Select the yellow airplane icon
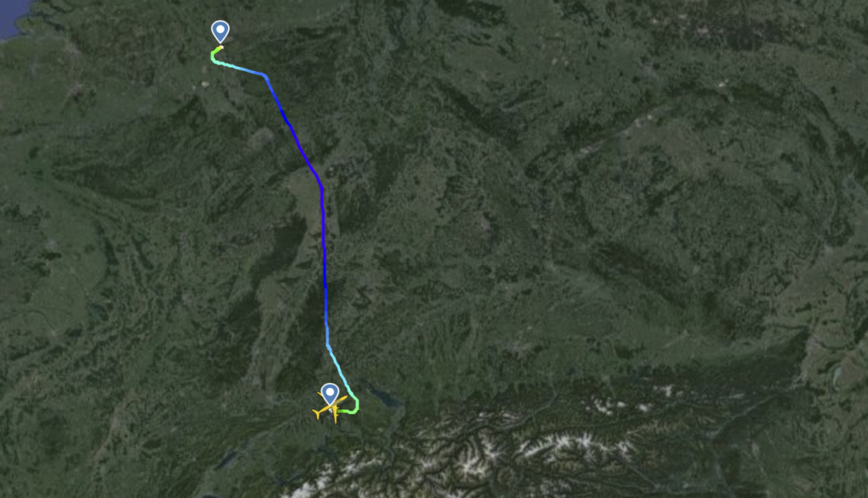Image resolution: width=868 pixels, height=498 pixels. click(x=330, y=407)
